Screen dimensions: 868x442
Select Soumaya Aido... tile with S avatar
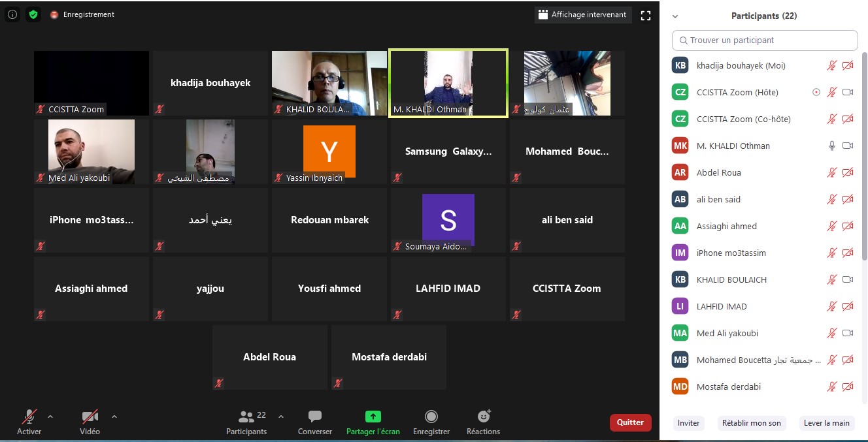pos(448,220)
